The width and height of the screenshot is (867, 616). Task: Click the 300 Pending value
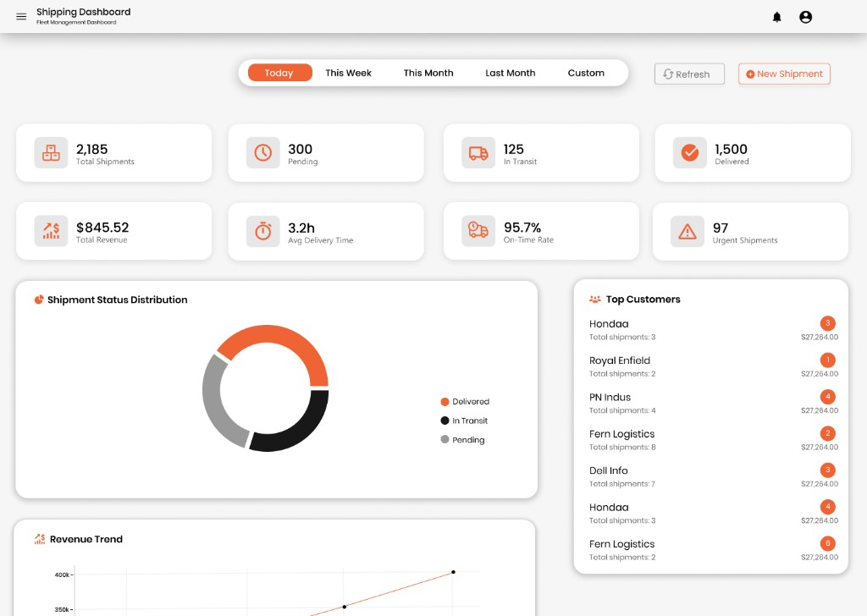click(x=301, y=149)
